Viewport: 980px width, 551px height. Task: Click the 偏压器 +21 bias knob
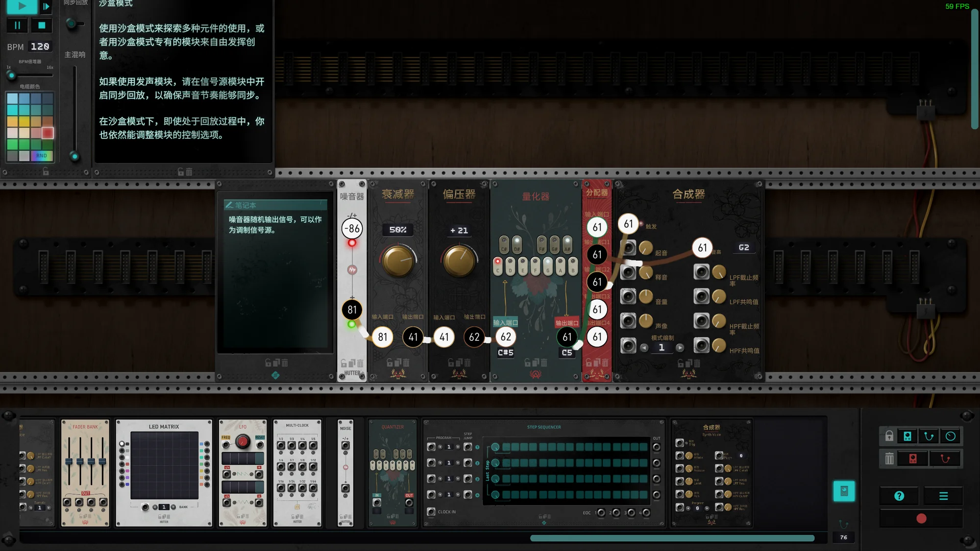[x=459, y=261]
